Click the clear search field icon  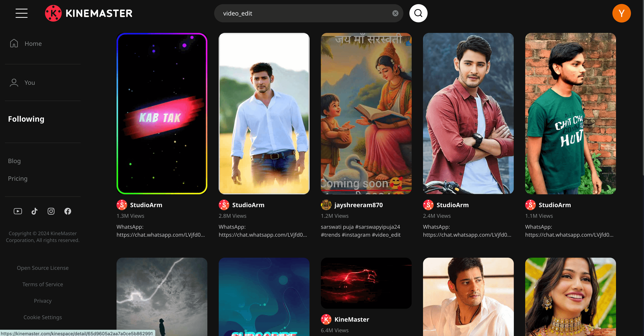click(x=395, y=13)
